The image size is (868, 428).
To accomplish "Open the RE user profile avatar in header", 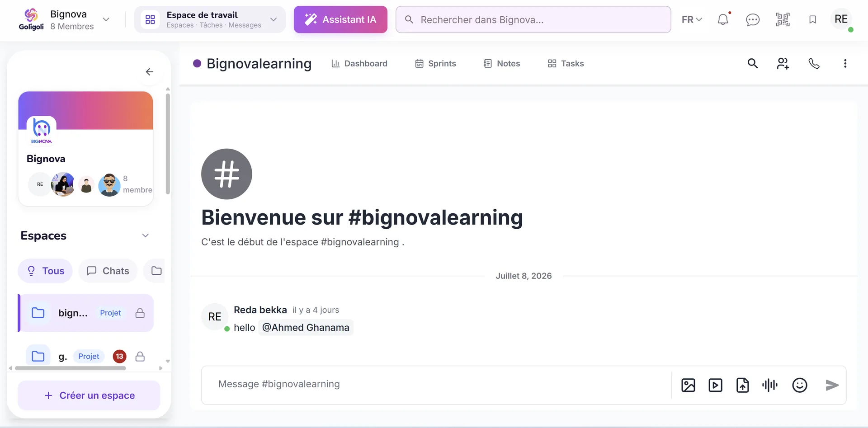I will point(841,19).
